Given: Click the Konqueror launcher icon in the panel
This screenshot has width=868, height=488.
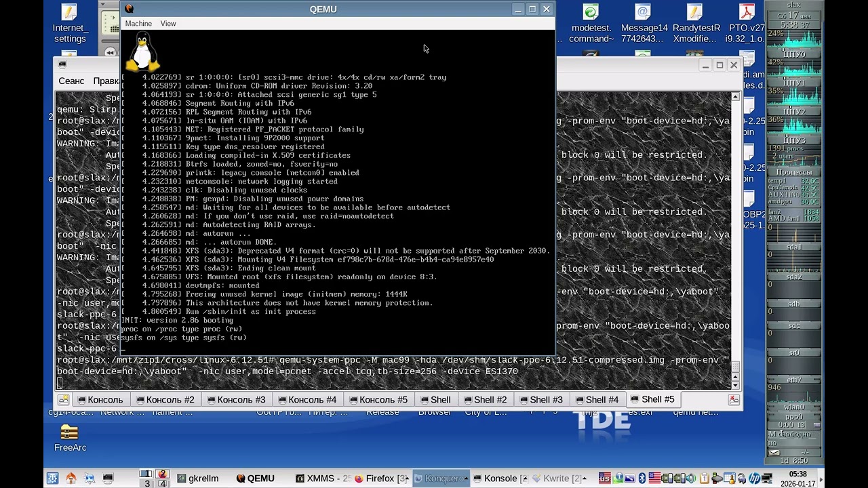Looking at the screenshot, I should point(90,478).
